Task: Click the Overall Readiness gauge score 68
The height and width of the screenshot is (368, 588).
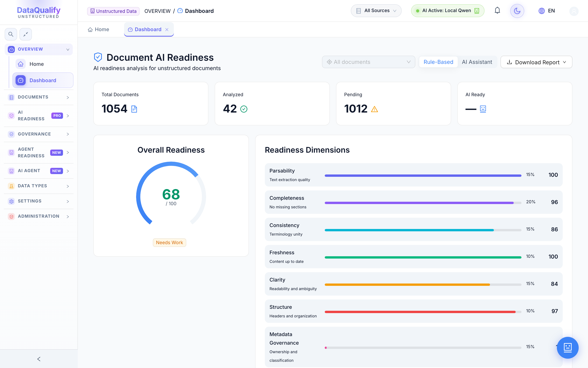Action: point(171,194)
